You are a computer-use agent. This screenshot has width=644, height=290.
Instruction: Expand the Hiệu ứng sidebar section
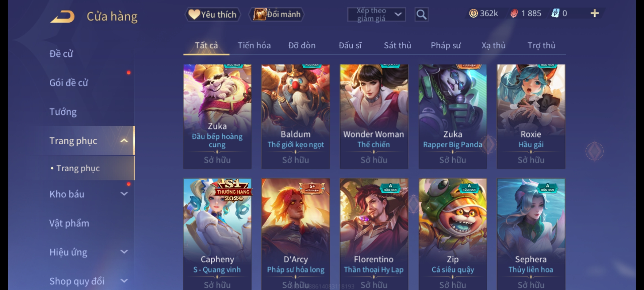click(x=124, y=252)
